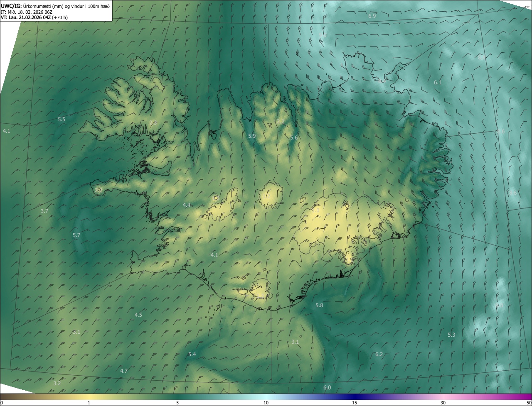Click the colour bar tick label 0

(2, 403)
